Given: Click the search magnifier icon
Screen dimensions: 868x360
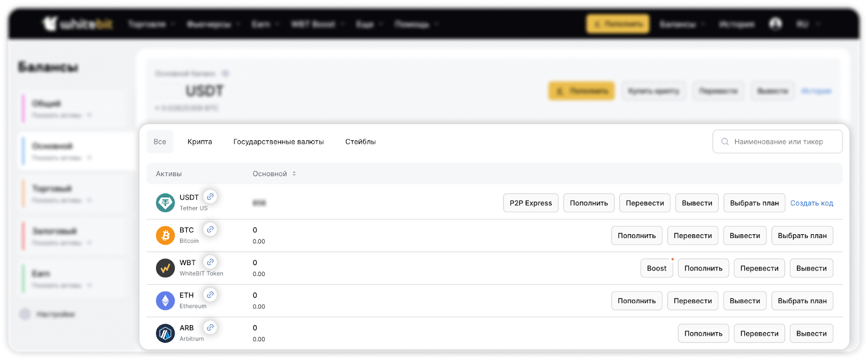Looking at the screenshot, I should pos(725,142).
